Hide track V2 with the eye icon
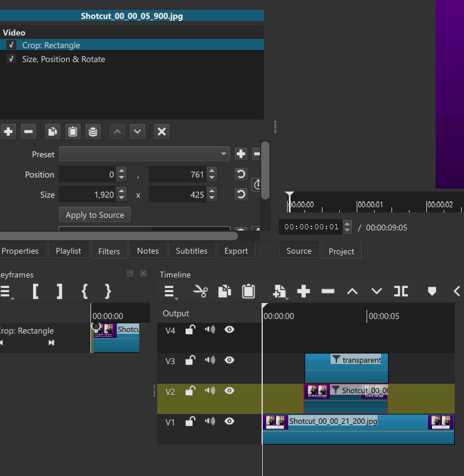 229,391
